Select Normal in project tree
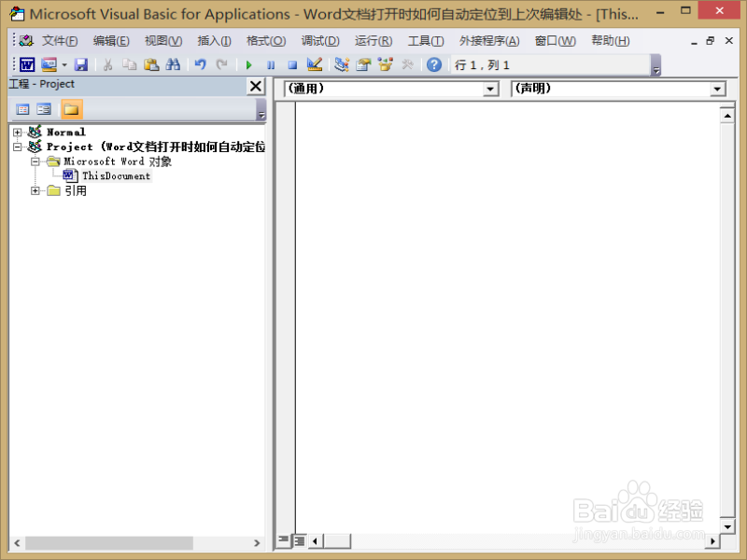The width and height of the screenshot is (747, 560). tap(65, 132)
